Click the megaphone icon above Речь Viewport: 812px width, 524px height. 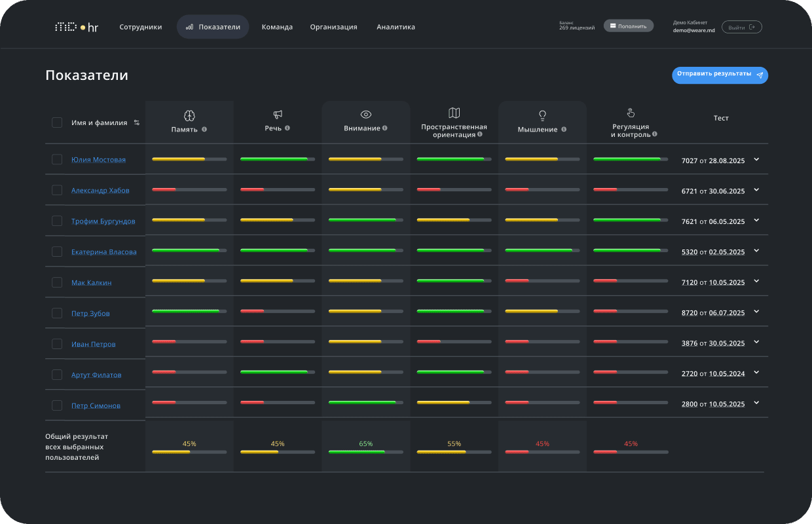(x=278, y=115)
